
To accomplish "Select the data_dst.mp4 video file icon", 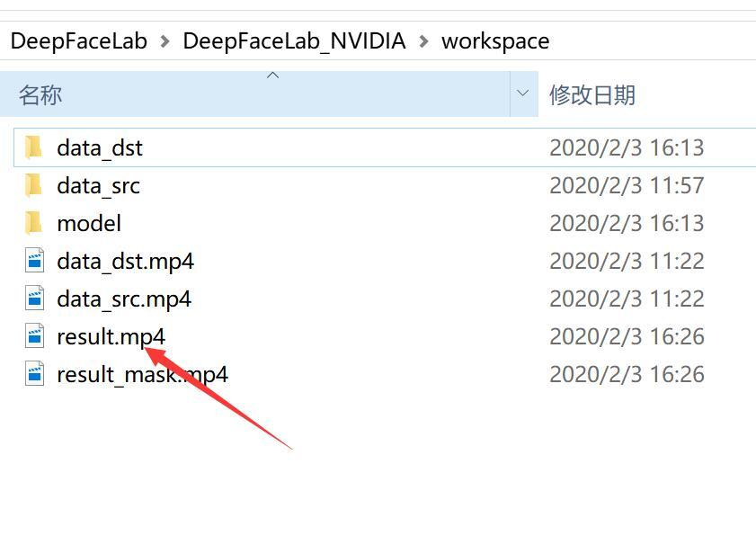I will (35, 261).
